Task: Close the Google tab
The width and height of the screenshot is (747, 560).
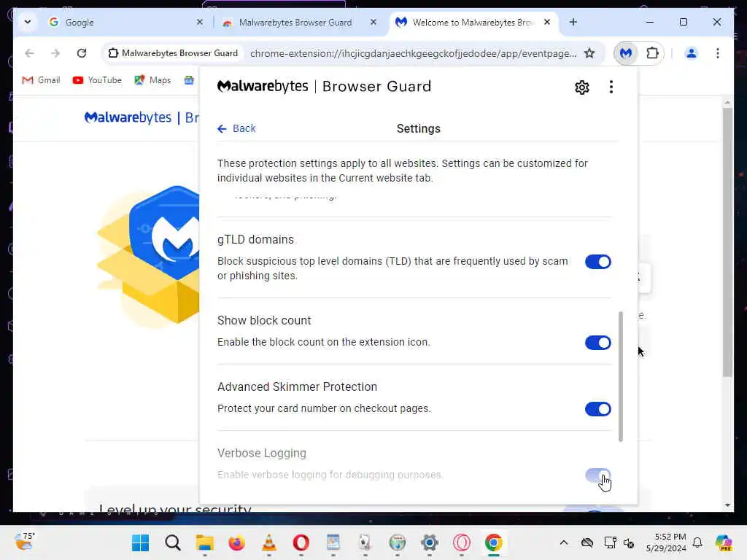Action: pos(200,22)
